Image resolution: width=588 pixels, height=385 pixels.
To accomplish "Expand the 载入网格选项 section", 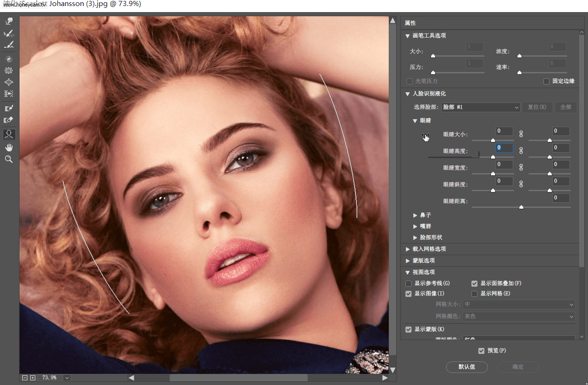I will [x=408, y=249].
